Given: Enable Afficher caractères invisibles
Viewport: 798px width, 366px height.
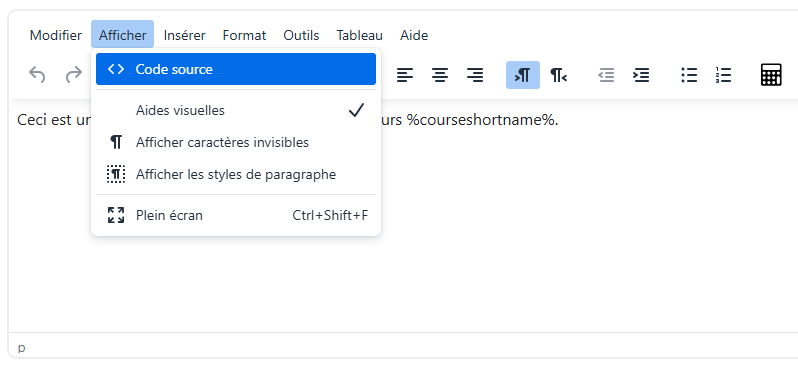Looking at the screenshot, I should click(x=236, y=143).
